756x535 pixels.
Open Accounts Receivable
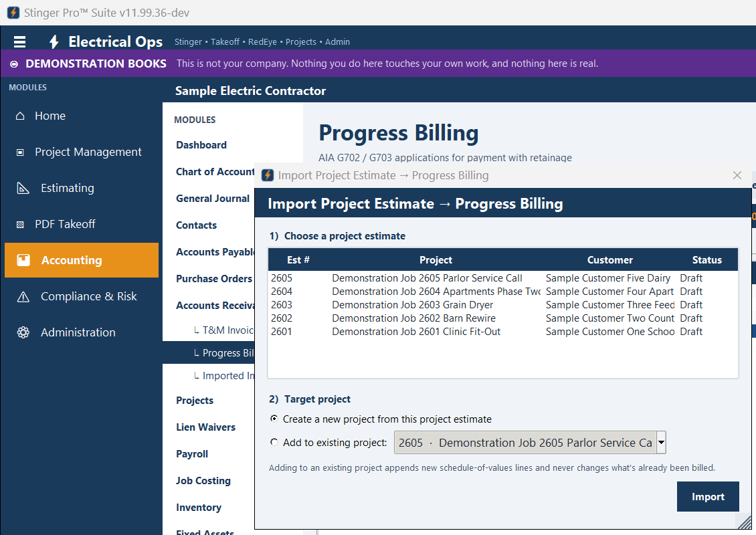(x=215, y=306)
